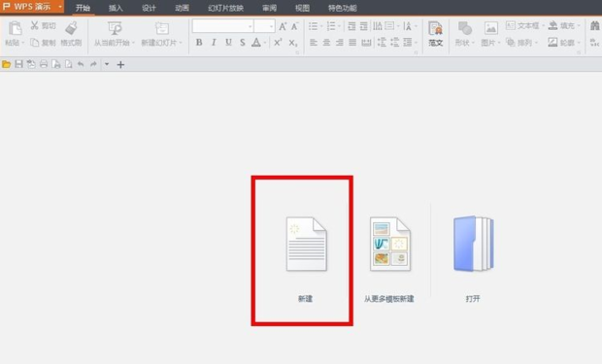Click the New Slide (新建幻灯片) icon

[161, 28]
